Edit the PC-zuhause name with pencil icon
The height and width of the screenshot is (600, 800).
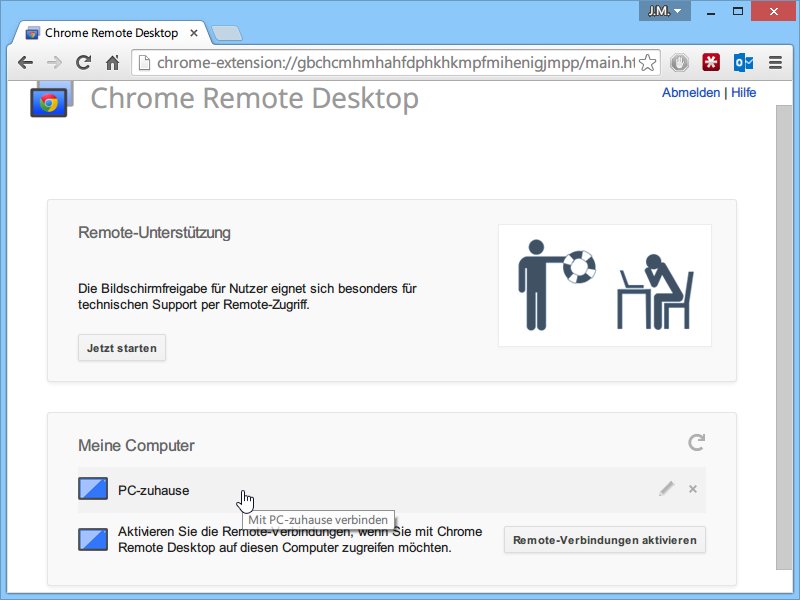click(x=666, y=489)
